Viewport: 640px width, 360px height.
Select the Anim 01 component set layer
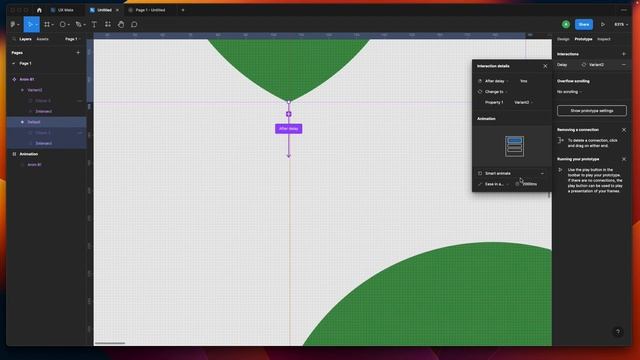[x=27, y=79]
